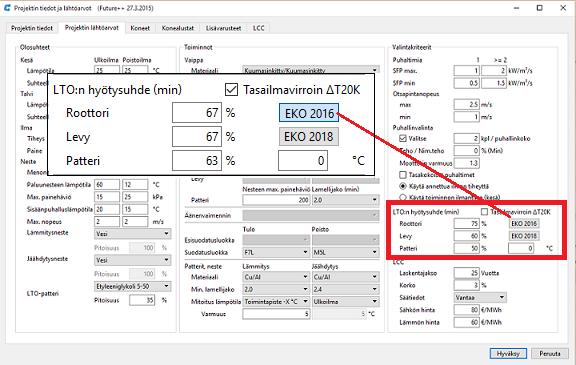Open the Äänenvaimennin dropdown

coord(311,216)
